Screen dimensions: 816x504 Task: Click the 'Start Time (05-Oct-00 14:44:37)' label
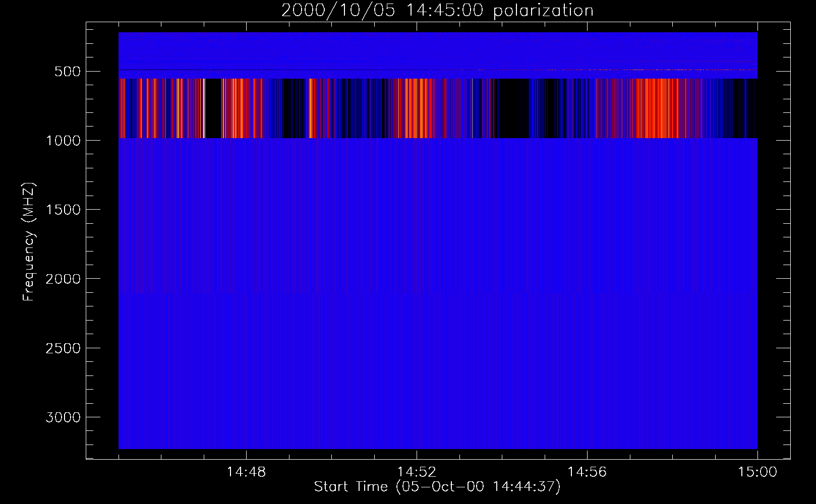pyautogui.click(x=437, y=487)
